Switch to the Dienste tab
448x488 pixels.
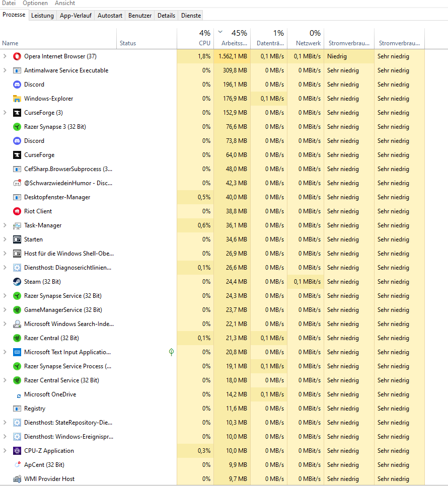(x=191, y=16)
